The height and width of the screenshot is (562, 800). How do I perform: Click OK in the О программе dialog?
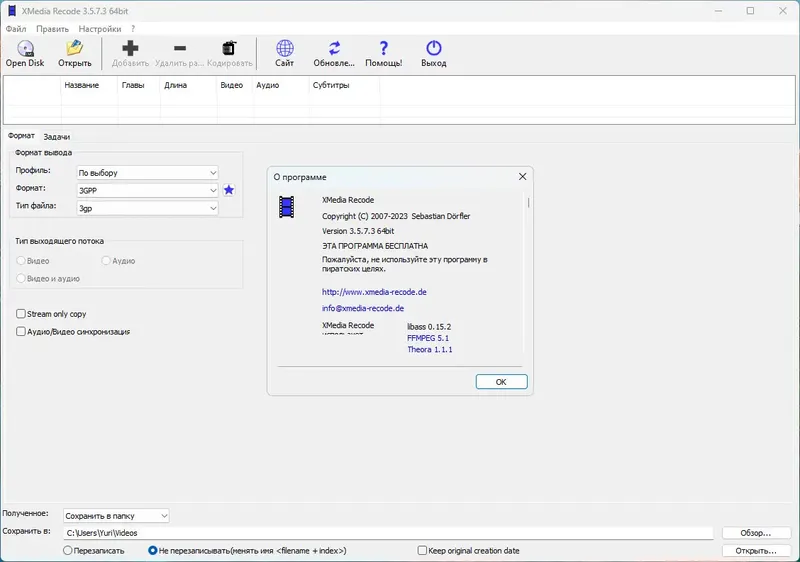click(x=501, y=382)
